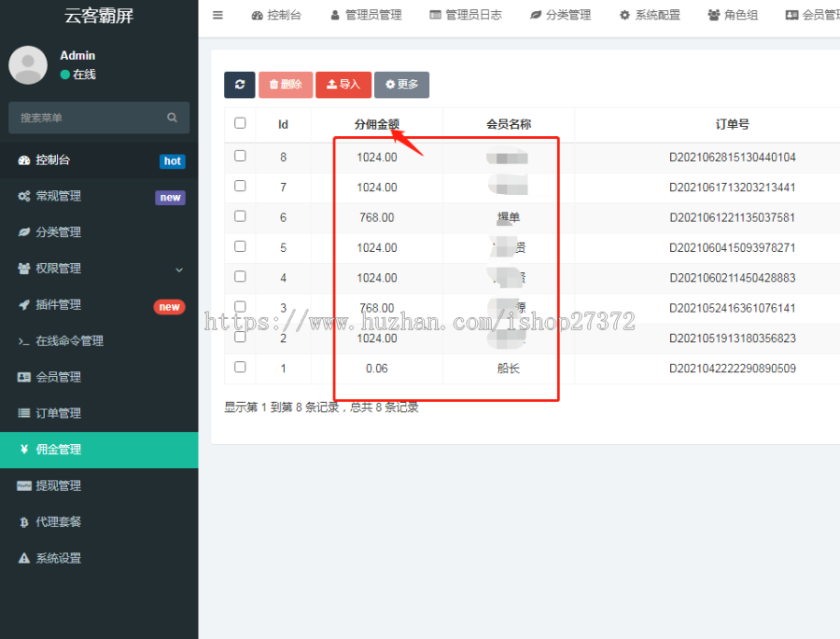Click the red new badge on 插件管理
Viewport: 840px width, 639px height.
point(169,307)
